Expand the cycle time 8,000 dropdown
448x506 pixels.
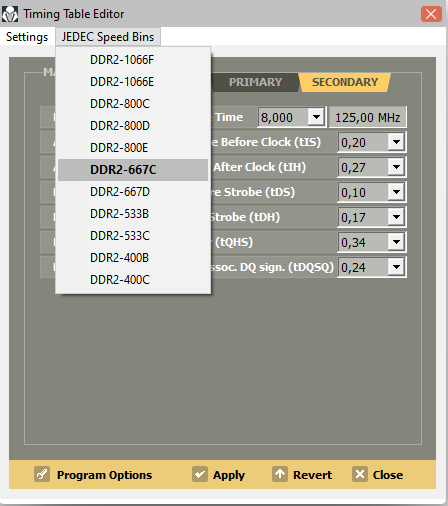pos(316,117)
